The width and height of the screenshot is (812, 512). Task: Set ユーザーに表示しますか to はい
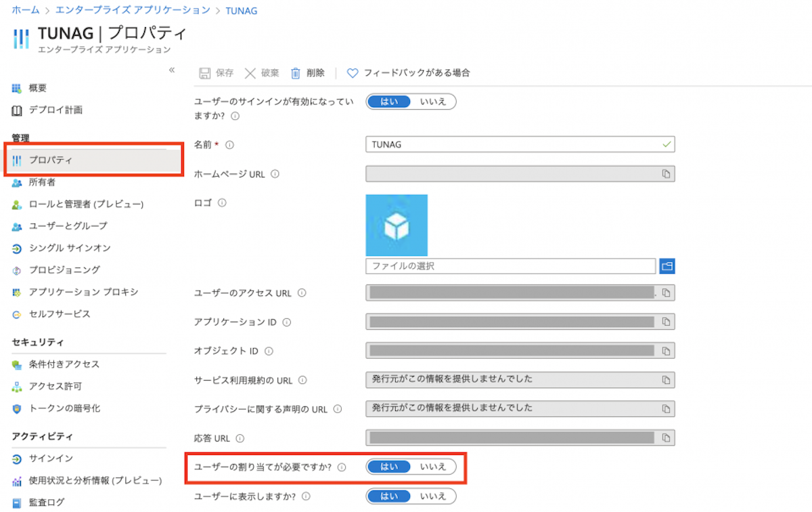(x=390, y=496)
